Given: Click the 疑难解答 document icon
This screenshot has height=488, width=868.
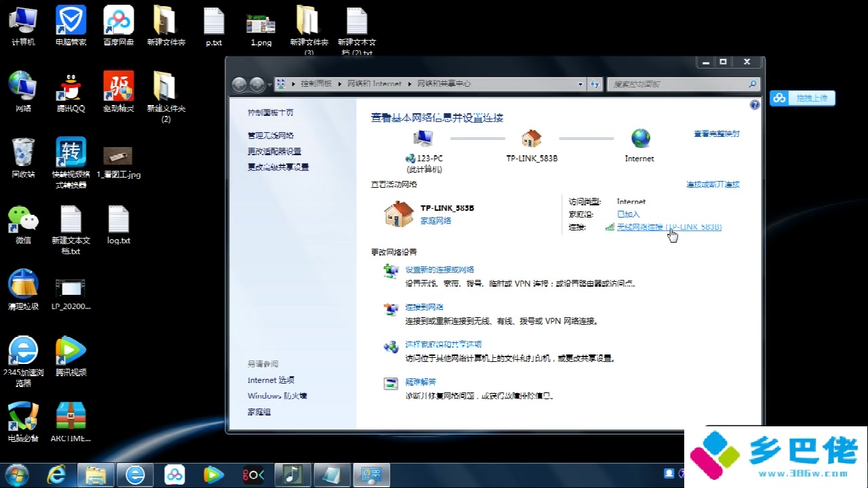Looking at the screenshot, I should tap(391, 383).
